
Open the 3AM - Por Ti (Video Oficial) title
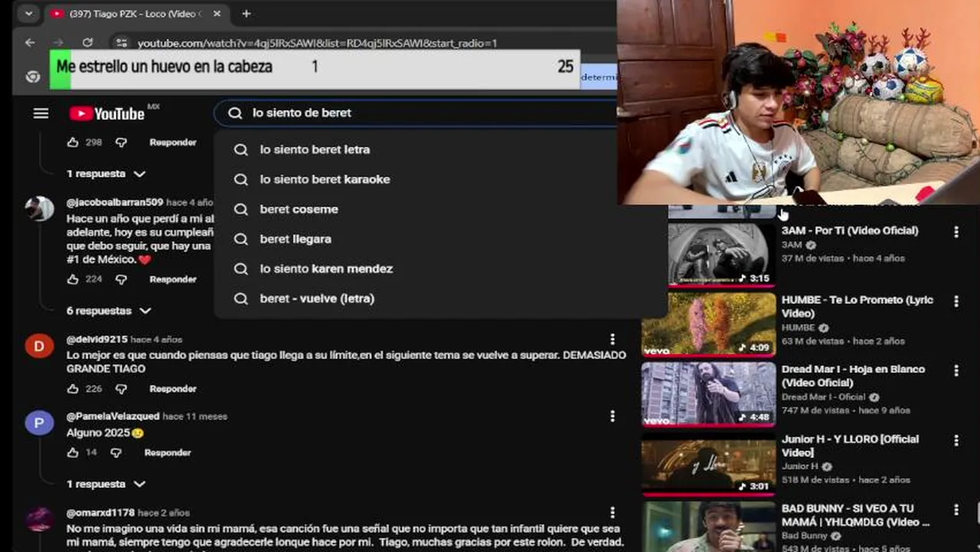[850, 231]
